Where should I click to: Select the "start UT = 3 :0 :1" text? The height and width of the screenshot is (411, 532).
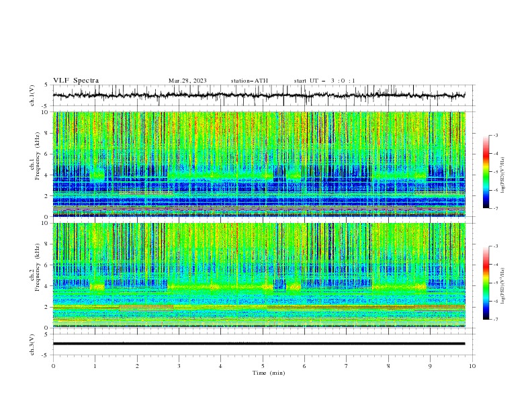[324, 81]
